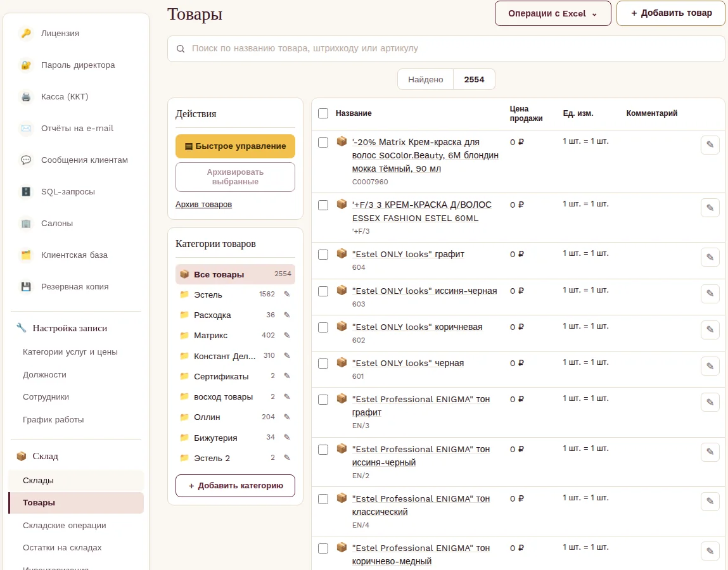This screenshot has height=570, width=728.
Task: Click pencil icon next to Матрикс category
Action: [x=287, y=335]
